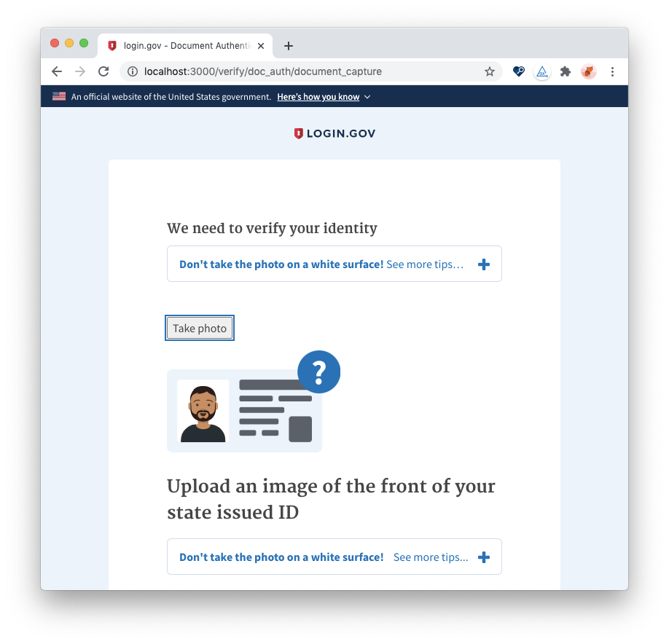Image resolution: width=669 pixels, height=644 pixels.
Task: Expand the first photo tips plus icon
Action: [483, 264]
